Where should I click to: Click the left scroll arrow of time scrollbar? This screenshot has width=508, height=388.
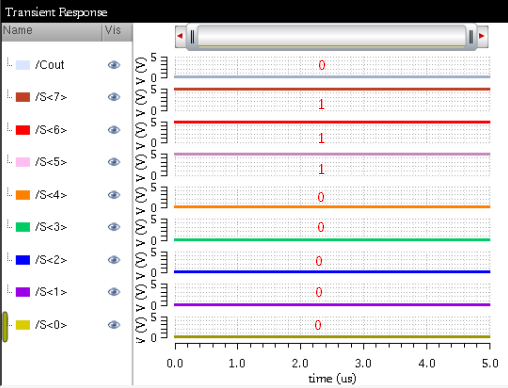click(180, 36)
